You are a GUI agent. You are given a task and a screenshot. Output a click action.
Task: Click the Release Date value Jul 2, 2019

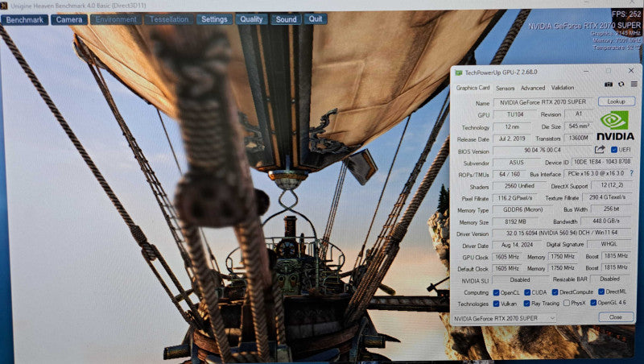tap(512, 139)
